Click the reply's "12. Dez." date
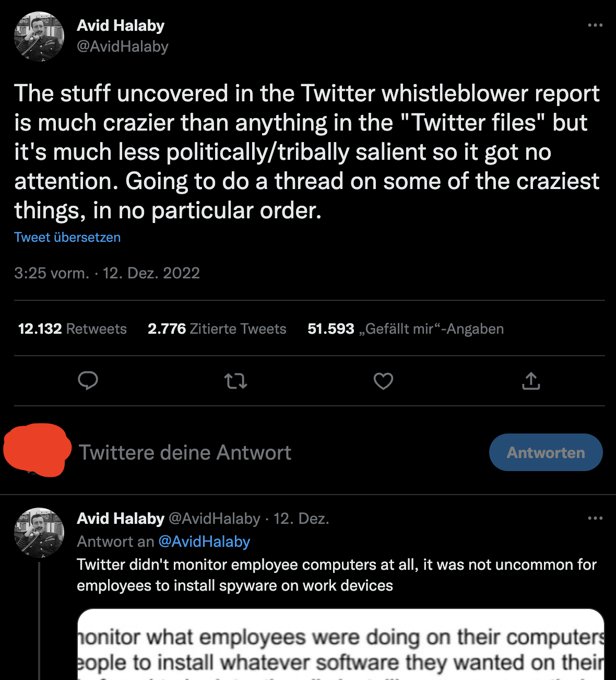 click(301, 519)
